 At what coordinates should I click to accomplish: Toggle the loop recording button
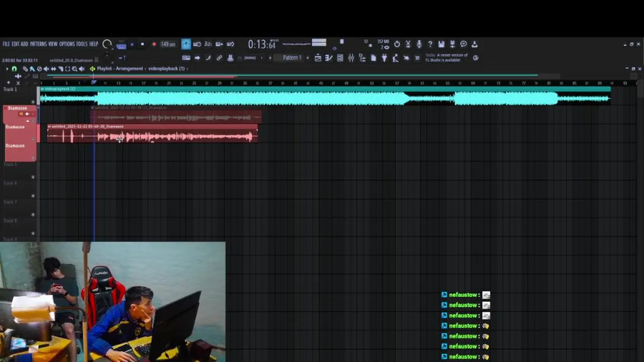[230, 44]
